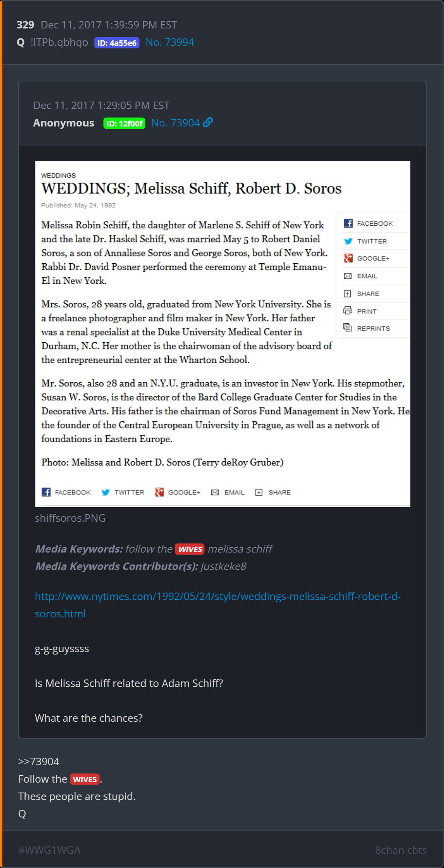This screenshot has height=868, width=444.
Task: Click the Twitter bird icon in sidebar
Action: click(348, 241)
